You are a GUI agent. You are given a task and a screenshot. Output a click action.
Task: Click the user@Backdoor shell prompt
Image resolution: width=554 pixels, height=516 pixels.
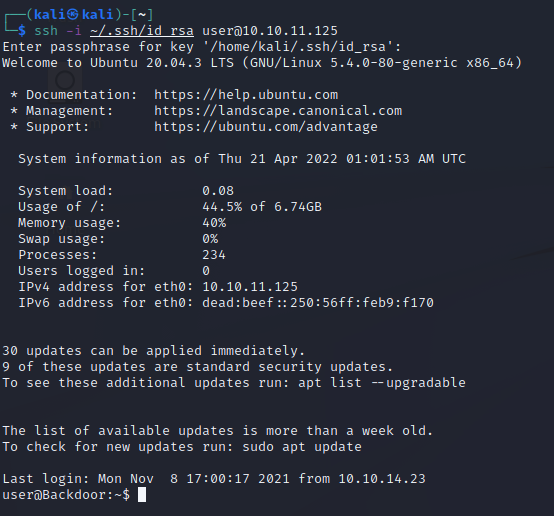pyautogui.click(x=66, y=495)
